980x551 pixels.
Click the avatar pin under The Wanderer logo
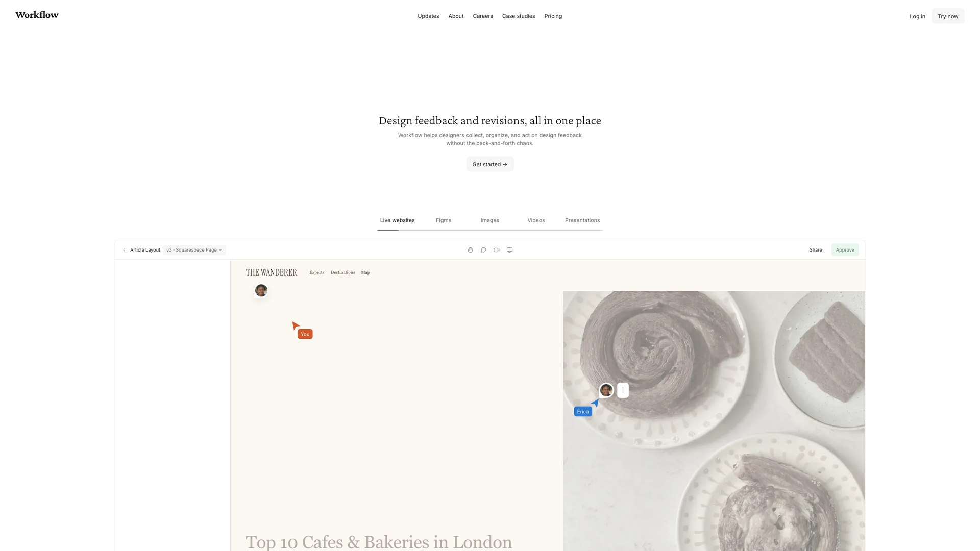[x=261, y=291]
